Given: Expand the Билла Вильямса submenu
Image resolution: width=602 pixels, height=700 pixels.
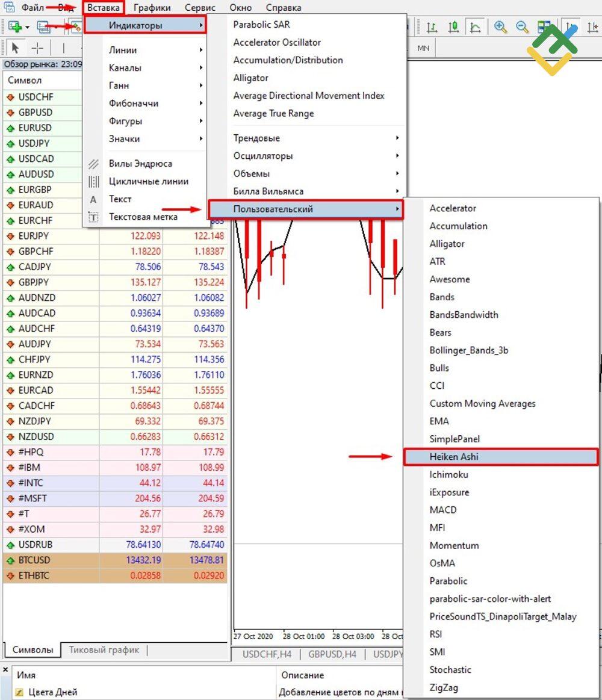Looking at the screenshot, I should point(306,191).
